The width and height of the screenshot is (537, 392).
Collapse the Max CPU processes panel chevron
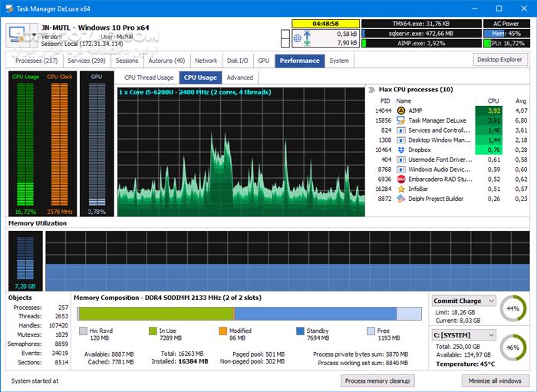pos(372,90)
